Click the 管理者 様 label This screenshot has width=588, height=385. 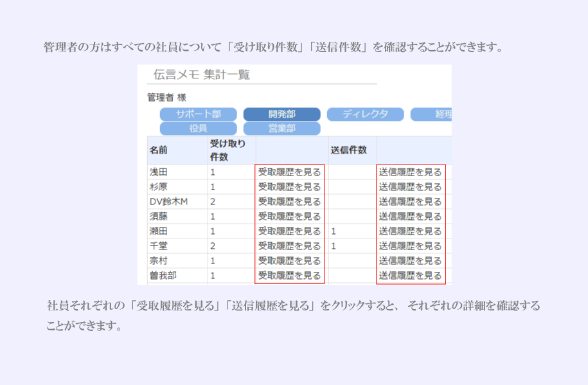[x=167, y=98]
